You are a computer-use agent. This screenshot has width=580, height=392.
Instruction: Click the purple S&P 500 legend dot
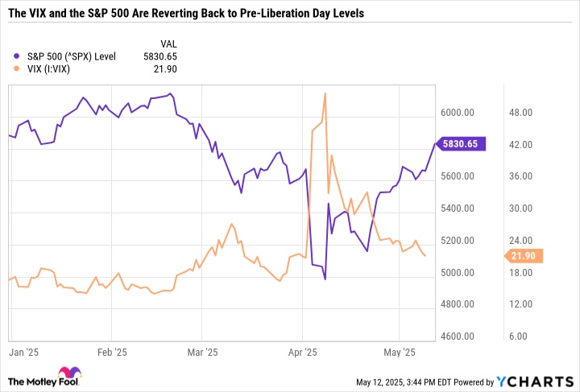(x=18, y=56)
